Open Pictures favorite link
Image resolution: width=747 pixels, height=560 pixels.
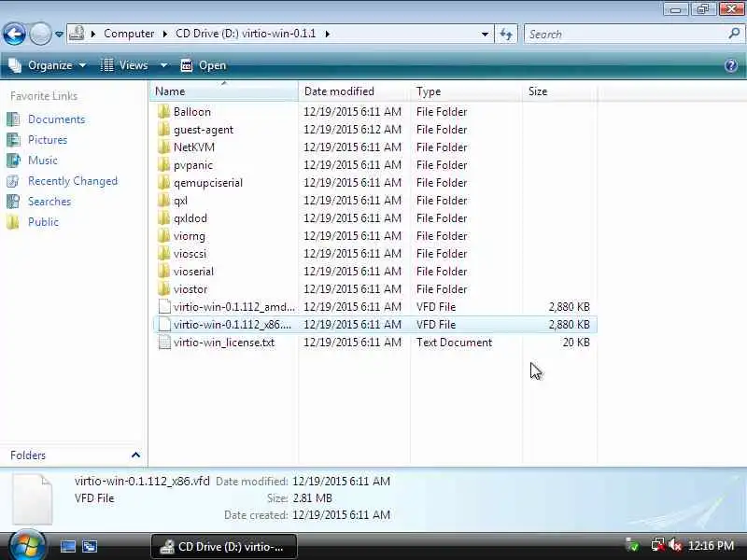(x=48, y=139)
